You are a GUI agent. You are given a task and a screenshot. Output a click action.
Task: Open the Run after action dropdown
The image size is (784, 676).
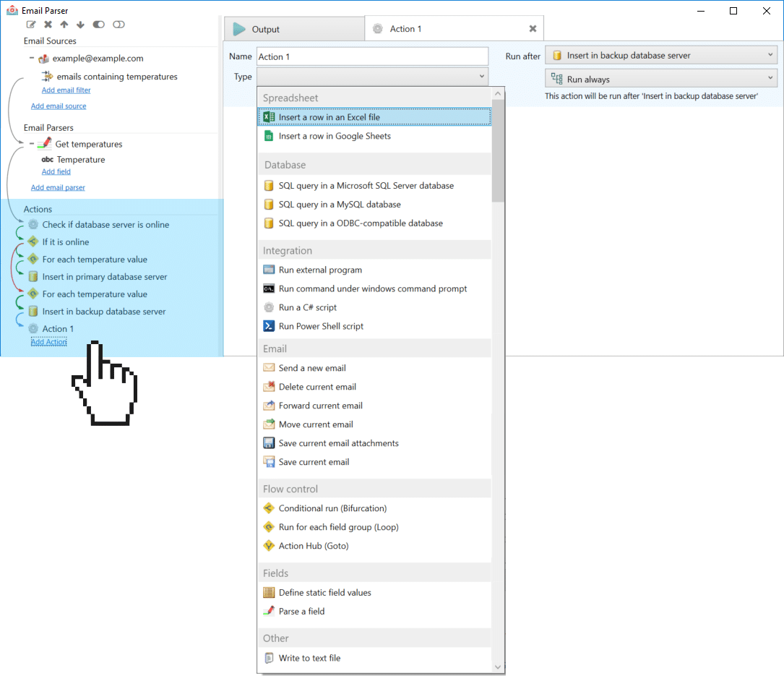pyautogui.click(x=661, y=55)
